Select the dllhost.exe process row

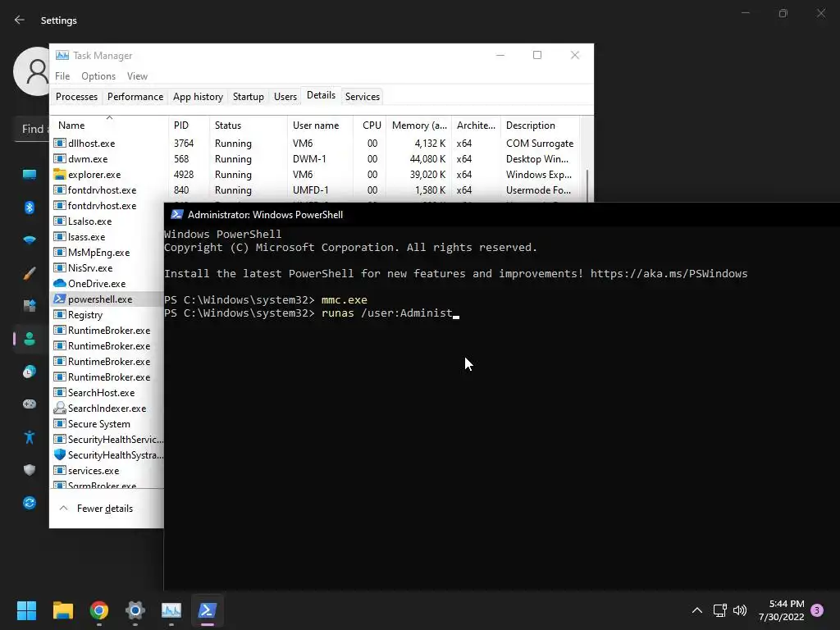pyautogui.click(x=316, y=144)
